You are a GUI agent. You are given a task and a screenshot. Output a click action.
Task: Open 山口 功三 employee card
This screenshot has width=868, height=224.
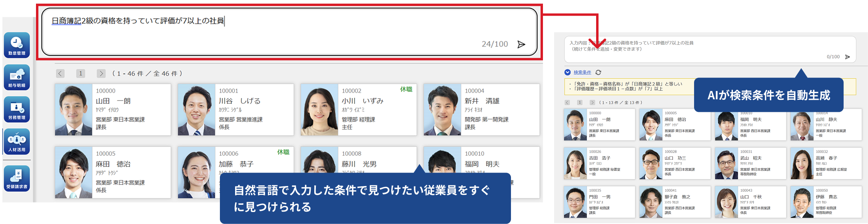coord(675,163)
